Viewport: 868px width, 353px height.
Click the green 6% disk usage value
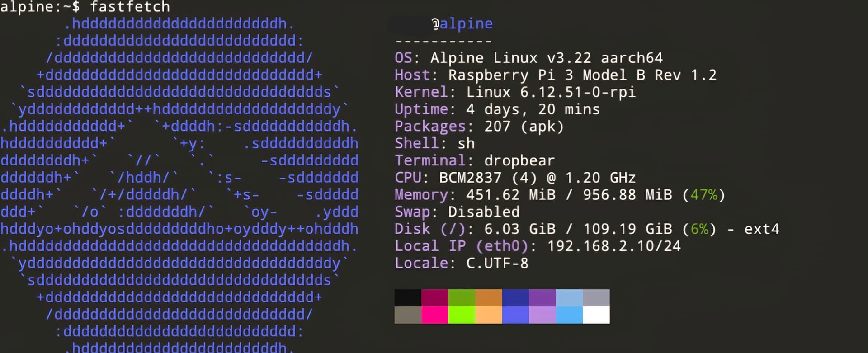coord(699,229)
